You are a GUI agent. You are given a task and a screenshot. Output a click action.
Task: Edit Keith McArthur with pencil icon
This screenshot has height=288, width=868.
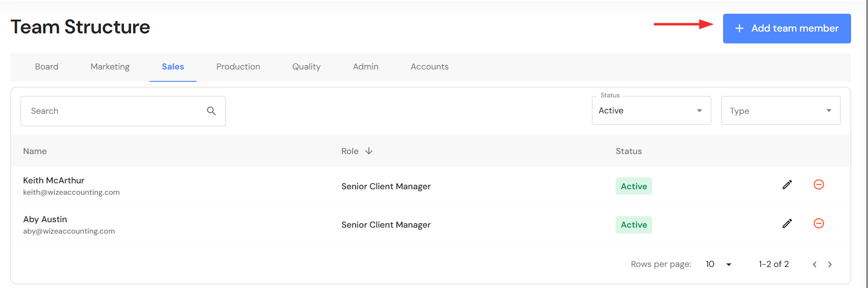[x=787, y=185]
